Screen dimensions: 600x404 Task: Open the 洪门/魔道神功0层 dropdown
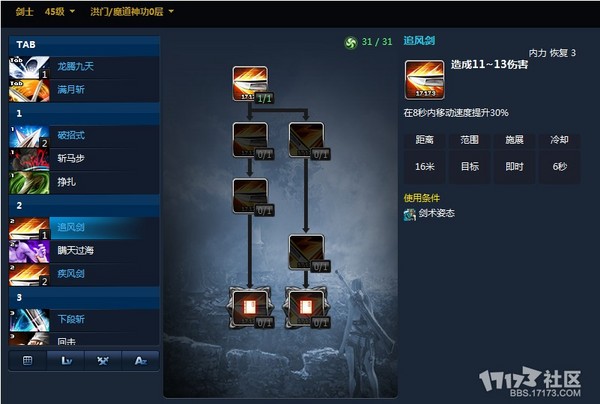pyautogui.click(x=132, y=12)
